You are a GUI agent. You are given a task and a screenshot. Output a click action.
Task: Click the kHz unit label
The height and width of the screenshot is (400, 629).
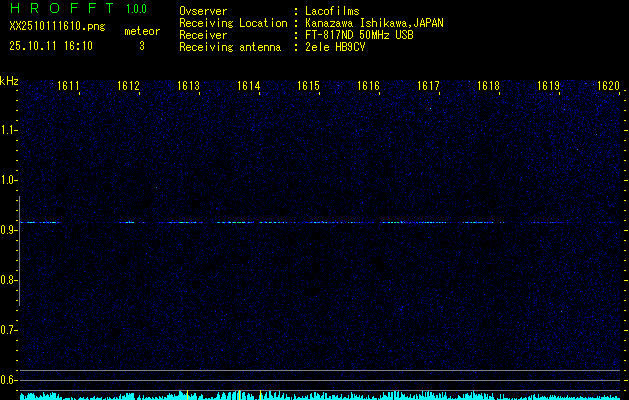[9, 81]
